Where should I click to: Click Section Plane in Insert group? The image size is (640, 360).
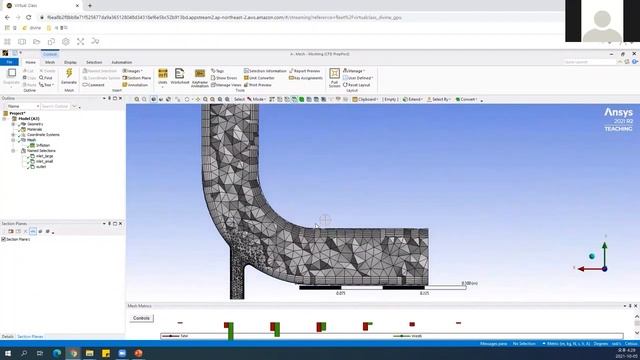tap(137, 78)
